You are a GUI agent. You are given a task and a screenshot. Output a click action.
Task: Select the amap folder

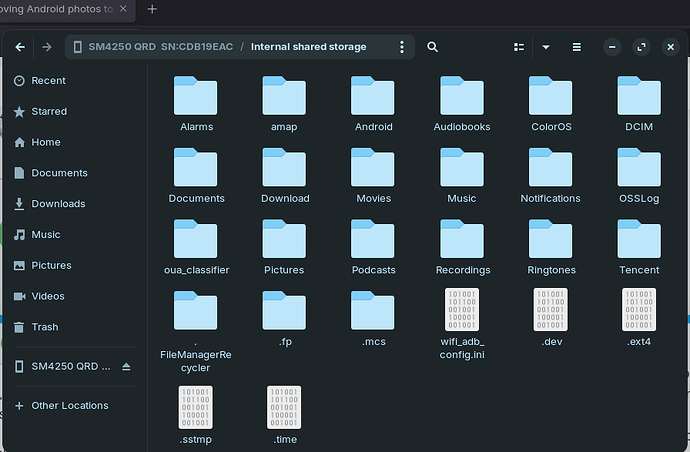[284, 104]
